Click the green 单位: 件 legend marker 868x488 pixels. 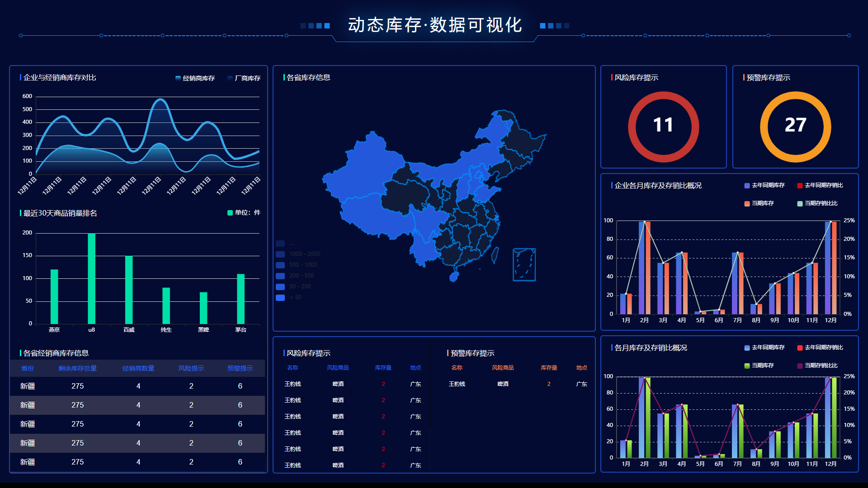[x=230, y=213]
